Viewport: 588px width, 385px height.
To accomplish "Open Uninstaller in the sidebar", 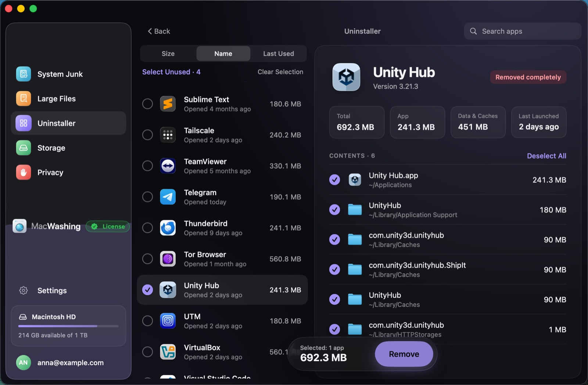I will point(68,123).
